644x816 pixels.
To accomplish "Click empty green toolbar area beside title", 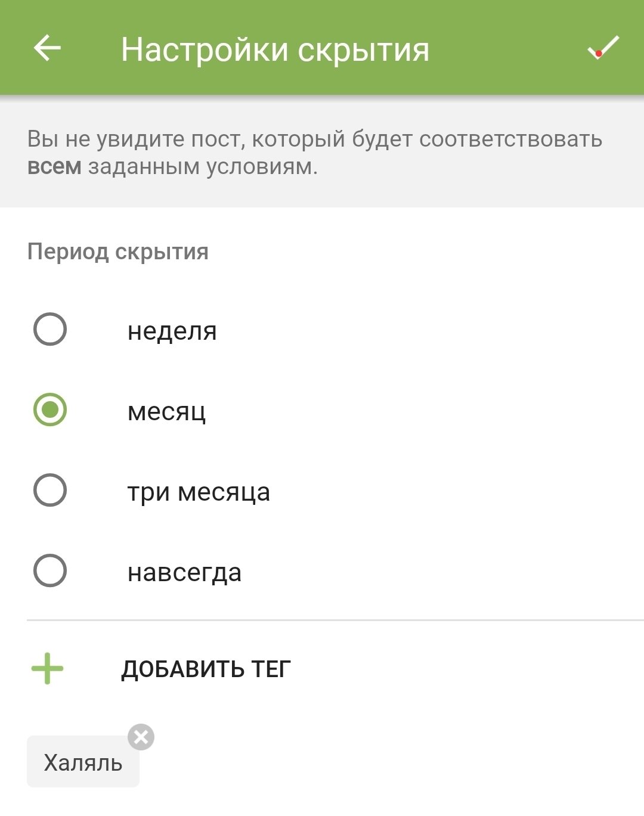I will 507,48.
